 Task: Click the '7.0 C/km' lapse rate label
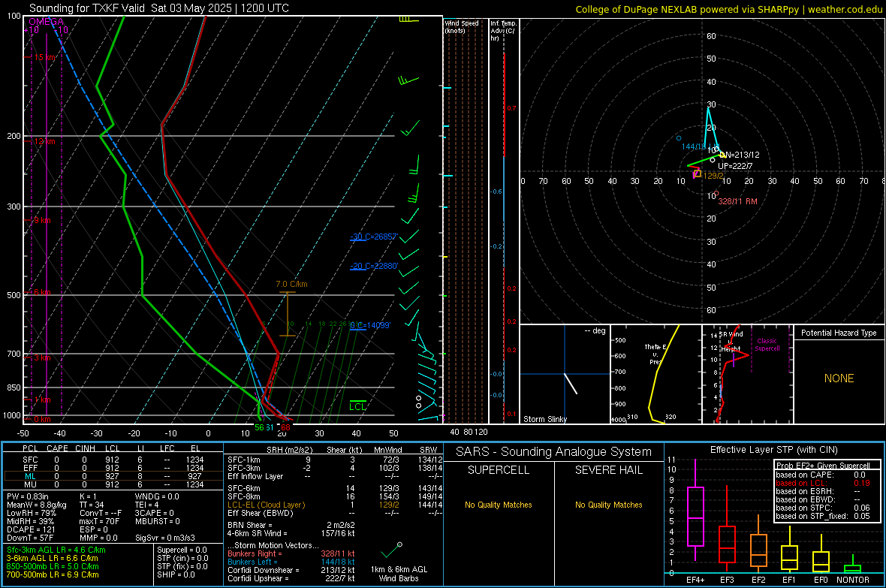pos(291,284)
